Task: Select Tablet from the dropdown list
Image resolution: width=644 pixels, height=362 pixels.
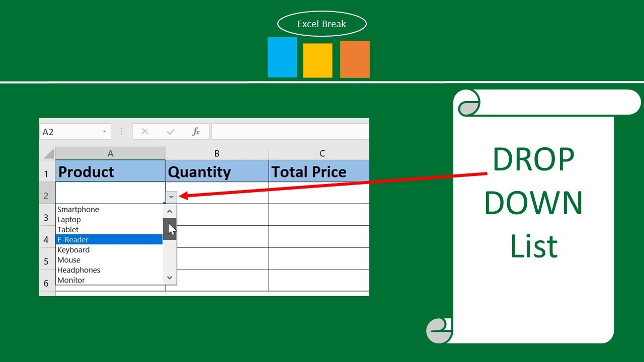Action: coord(109,229)
